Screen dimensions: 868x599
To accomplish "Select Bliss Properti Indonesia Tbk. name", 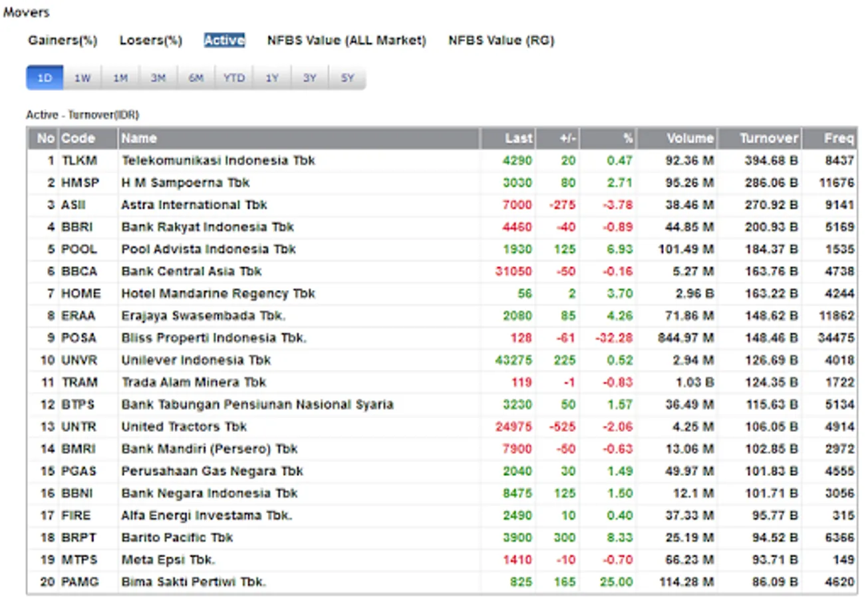I will [x=214, y=338].
